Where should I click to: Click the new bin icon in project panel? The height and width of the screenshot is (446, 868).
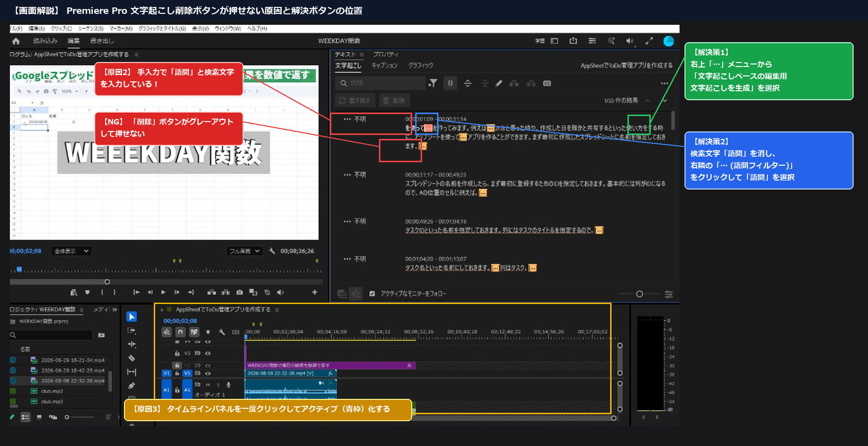(x=101, y=335)
